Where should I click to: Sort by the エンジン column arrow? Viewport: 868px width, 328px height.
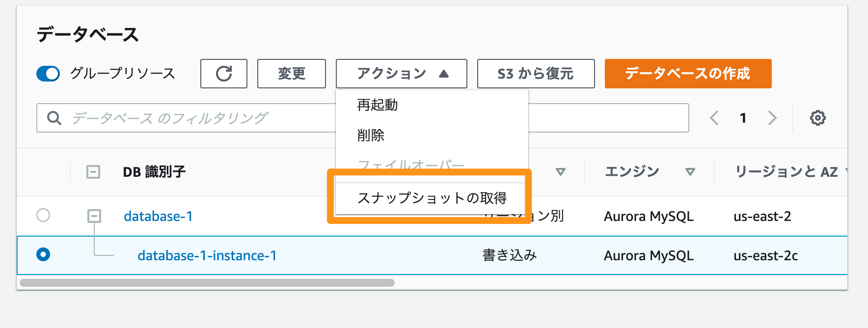coord(690,172)
